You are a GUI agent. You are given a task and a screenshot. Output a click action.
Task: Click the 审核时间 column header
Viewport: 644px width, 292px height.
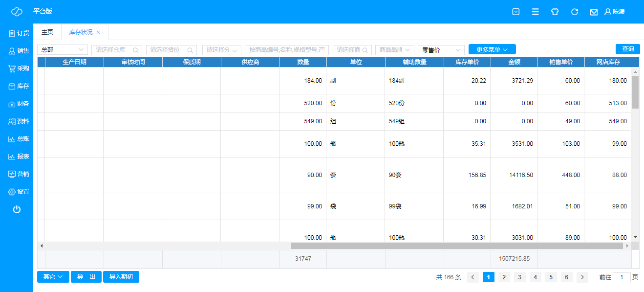pos(133,62)
